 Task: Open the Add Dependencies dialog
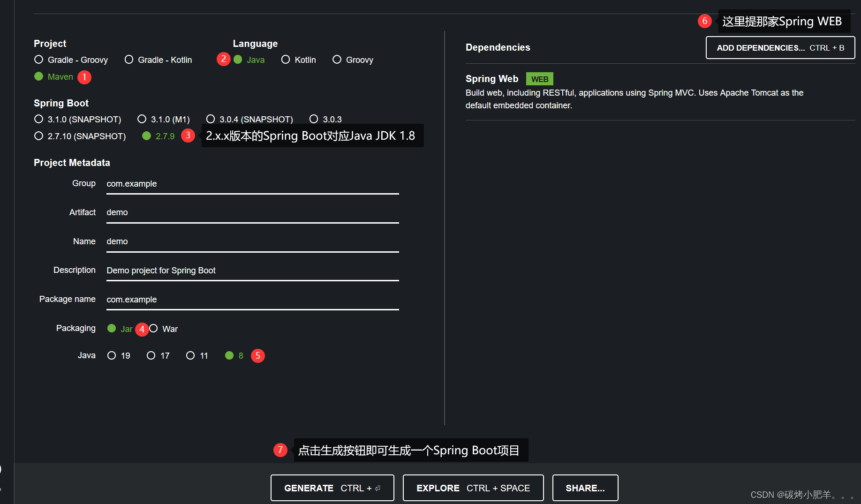(x=780, y=48)
